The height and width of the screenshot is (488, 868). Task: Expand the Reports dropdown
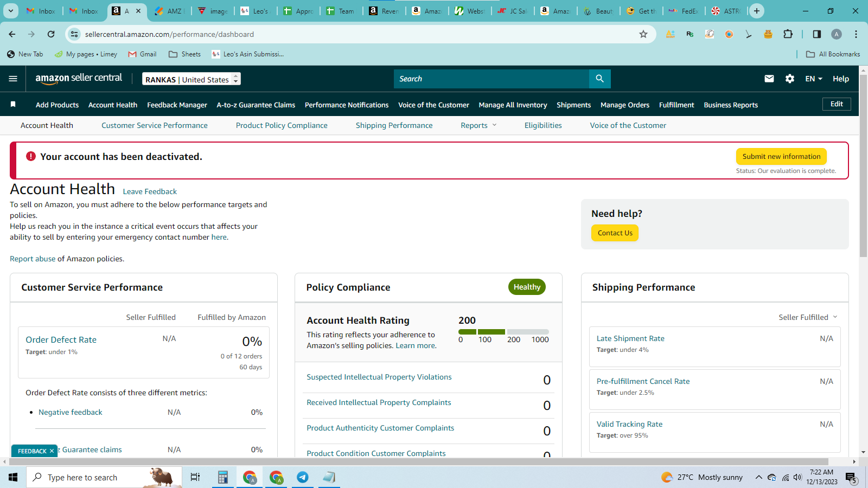(x=478, y=125)
